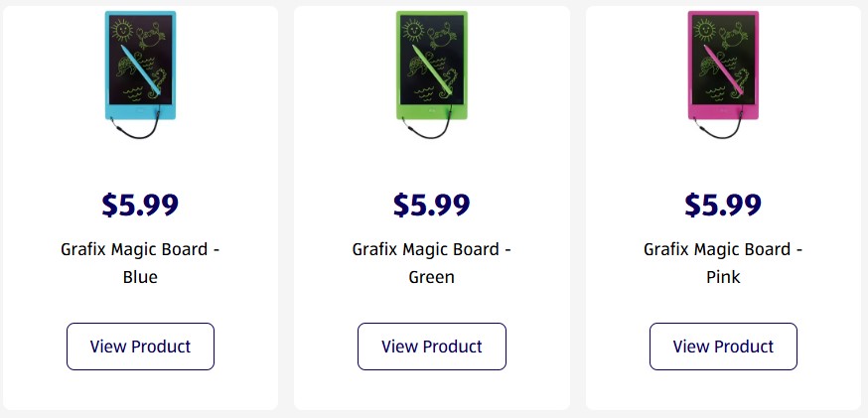Click View Product for the Blue Magic Board
Image resolution: width=868 pixels, height=418 pixels.
coord(140,347)
